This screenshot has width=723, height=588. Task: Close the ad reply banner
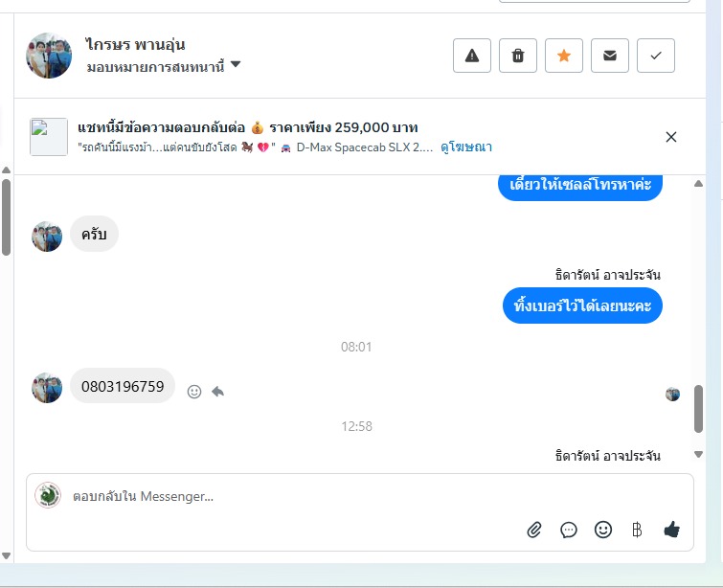pyautogui.click(x=671, y=137)
